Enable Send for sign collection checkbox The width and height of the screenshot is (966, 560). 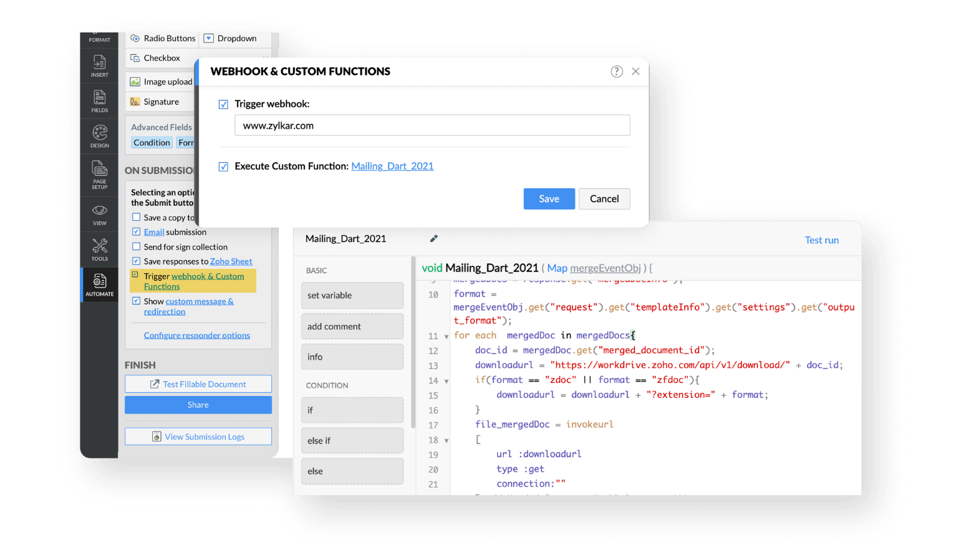[x=136, y=247]
